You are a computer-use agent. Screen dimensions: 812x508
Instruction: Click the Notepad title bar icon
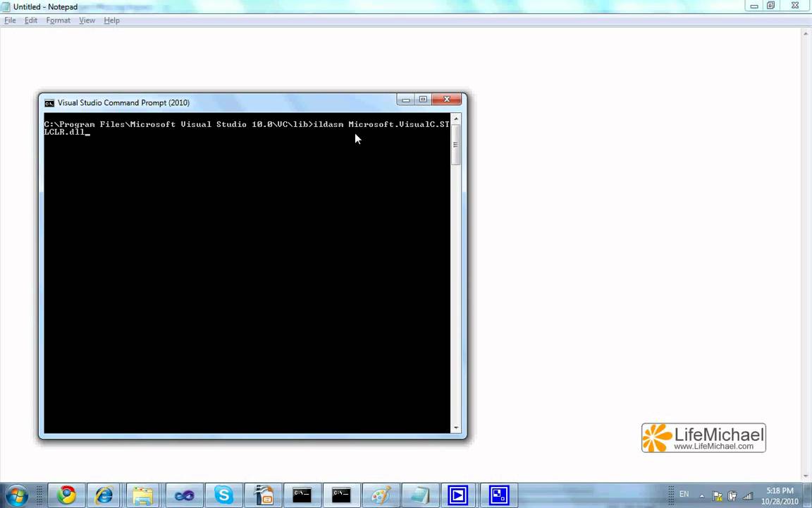tap(6, 7)
